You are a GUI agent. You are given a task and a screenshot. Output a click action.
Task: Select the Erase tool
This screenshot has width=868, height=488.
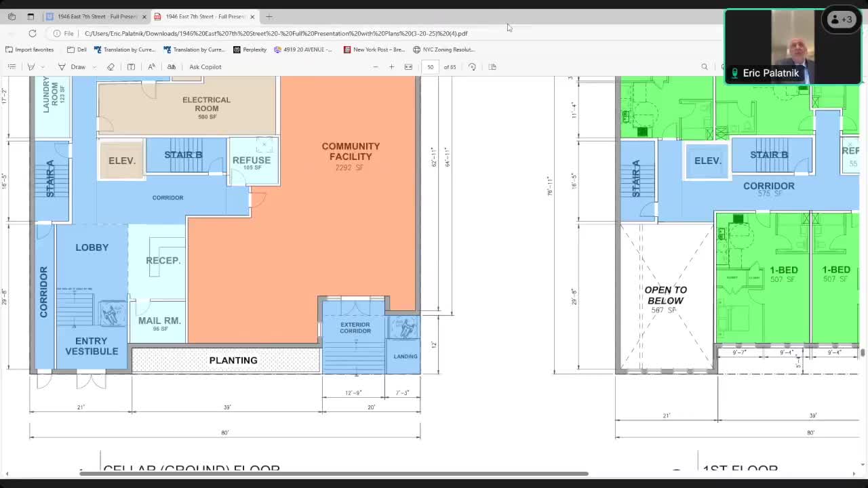click(111, 66)
